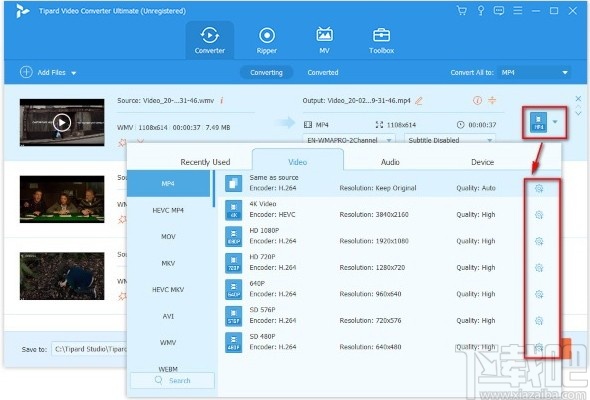Select MOV in the format list
The height and width of the screenshot is (400, 590).
point(168,236)
